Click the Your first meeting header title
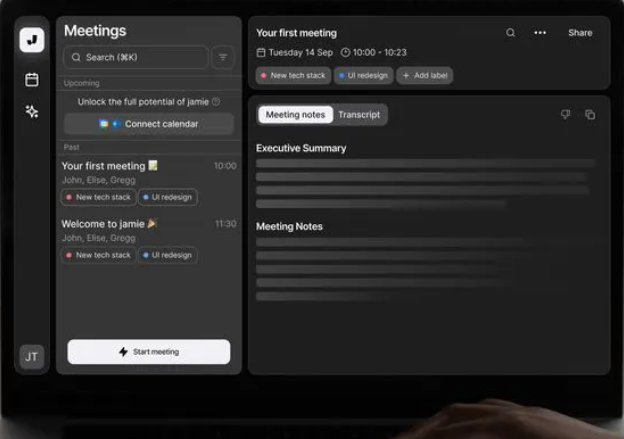 coord(296,33)
